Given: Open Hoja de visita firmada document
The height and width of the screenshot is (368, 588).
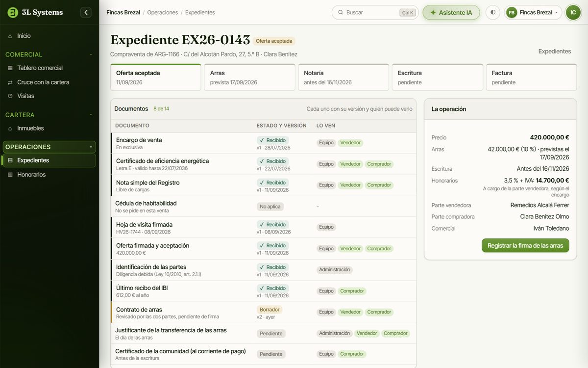Looking at the screenshot, I should (x=263, y=228).
